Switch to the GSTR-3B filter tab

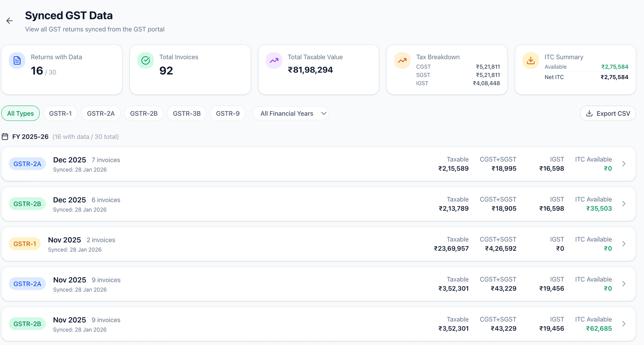tap(186, 113)
